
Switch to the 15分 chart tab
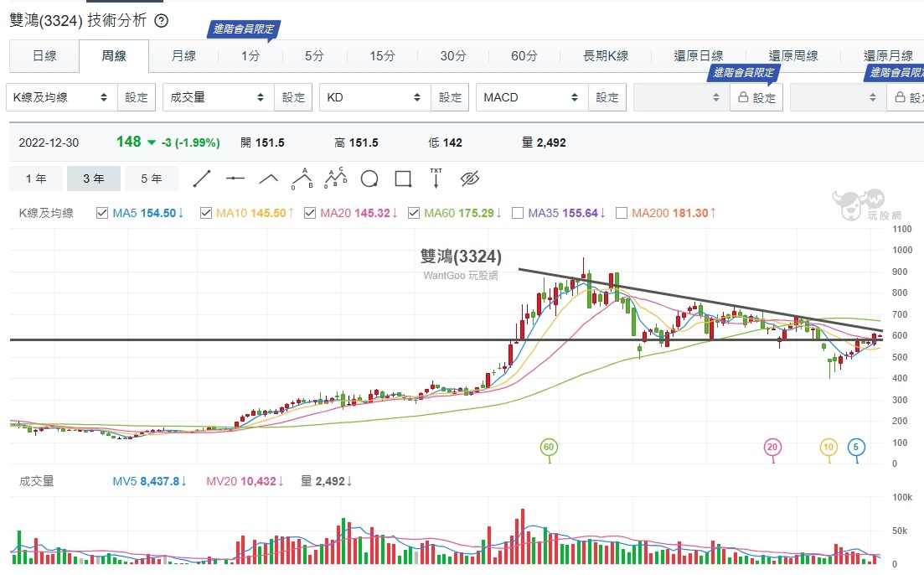382,56
